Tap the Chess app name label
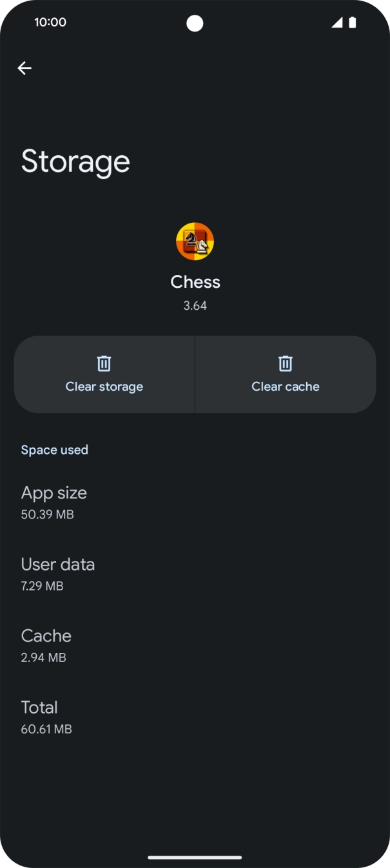Image resolution: width=390 pixels, height=868 pixels. coord(195,281)
